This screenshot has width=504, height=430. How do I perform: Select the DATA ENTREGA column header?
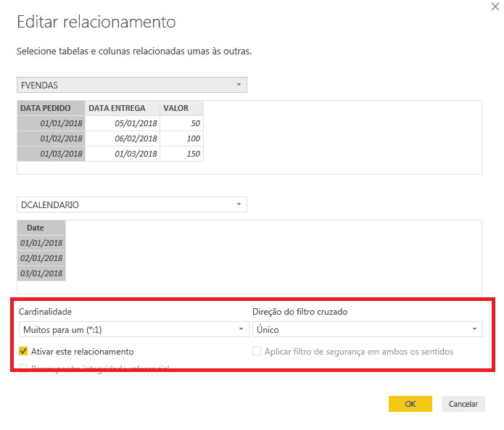pos(123,108)
